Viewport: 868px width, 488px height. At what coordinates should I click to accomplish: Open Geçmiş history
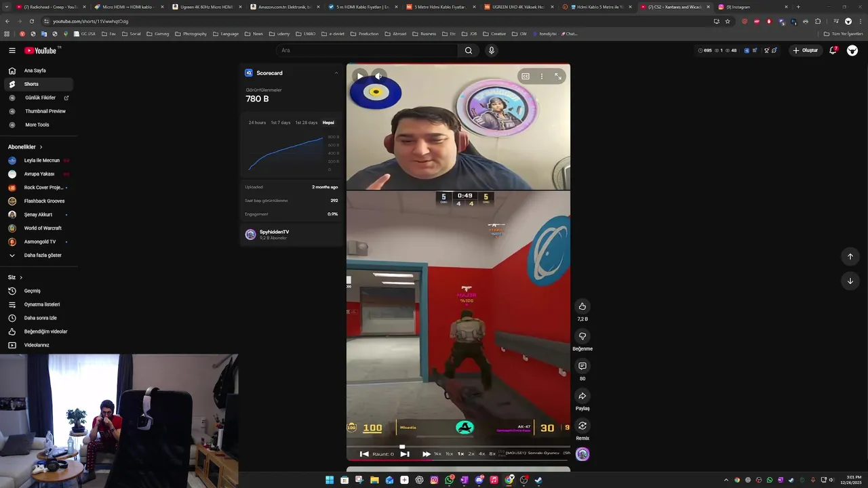(x=39, y=291)
